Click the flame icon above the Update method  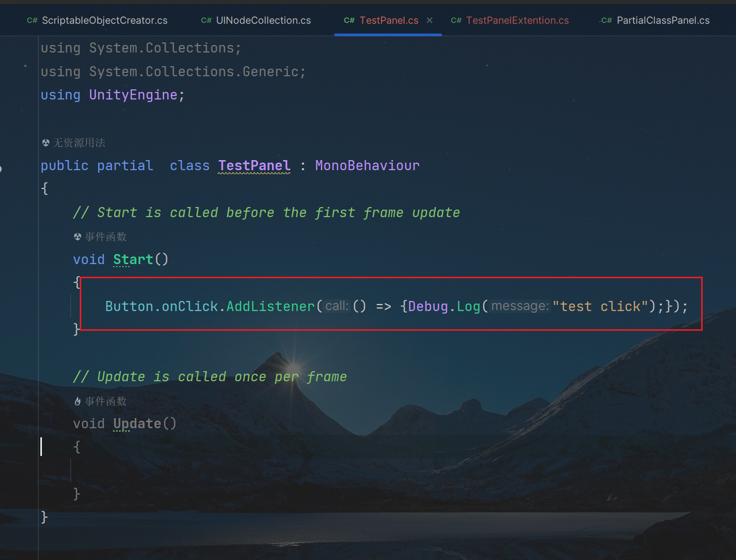pos(77,401)
